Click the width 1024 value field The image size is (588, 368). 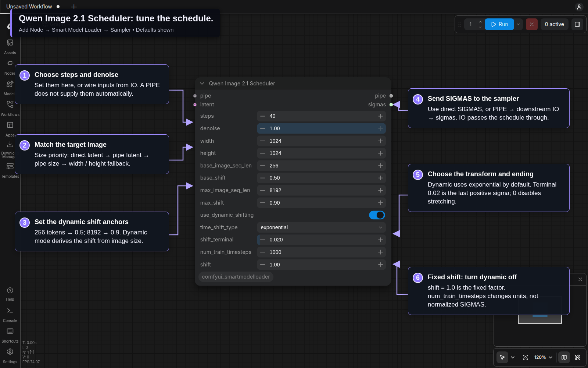pos(322,141)
